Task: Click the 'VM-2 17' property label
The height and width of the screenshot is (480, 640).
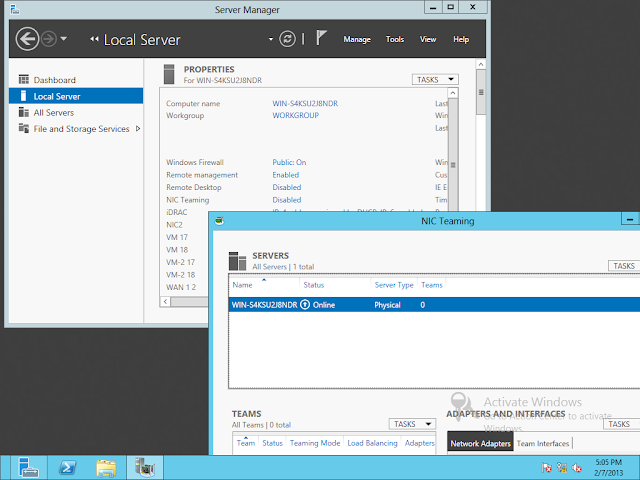Action: tap(180, 262)
